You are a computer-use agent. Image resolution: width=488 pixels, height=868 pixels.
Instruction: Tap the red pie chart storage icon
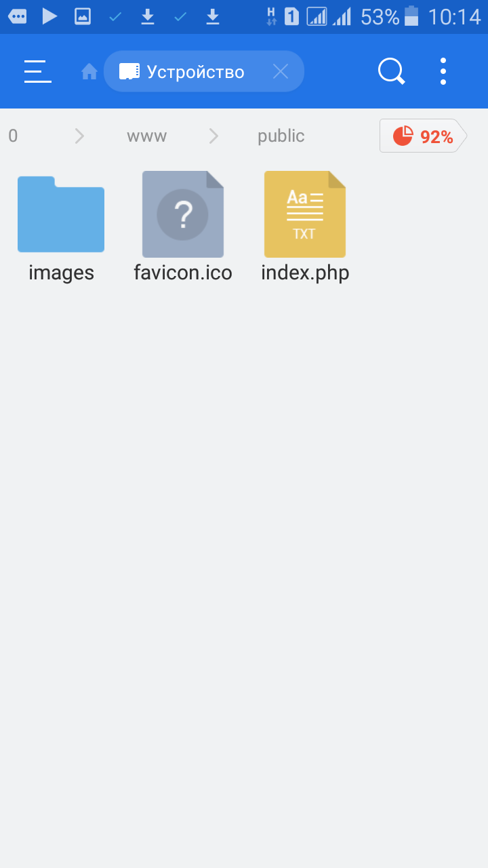tap(403, 136)
